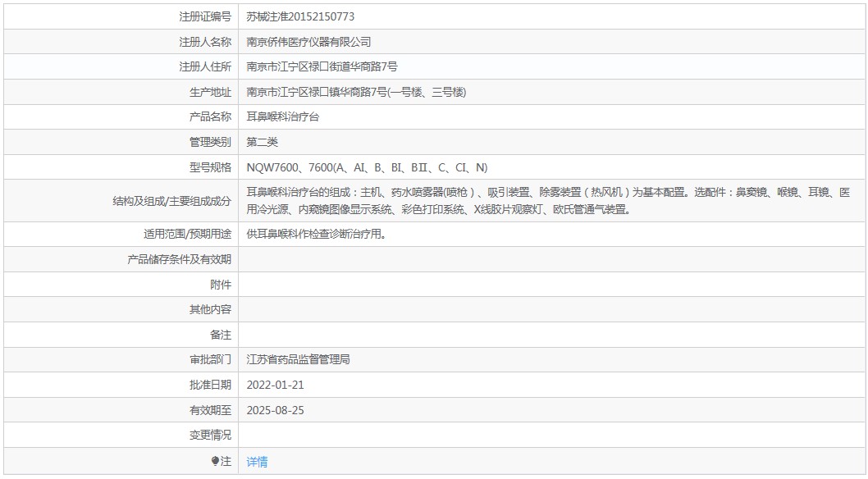Click the 生产地址 label
The width and height of the screenshot is (868, 479).
pyautogui.click(x=210, y=93)
